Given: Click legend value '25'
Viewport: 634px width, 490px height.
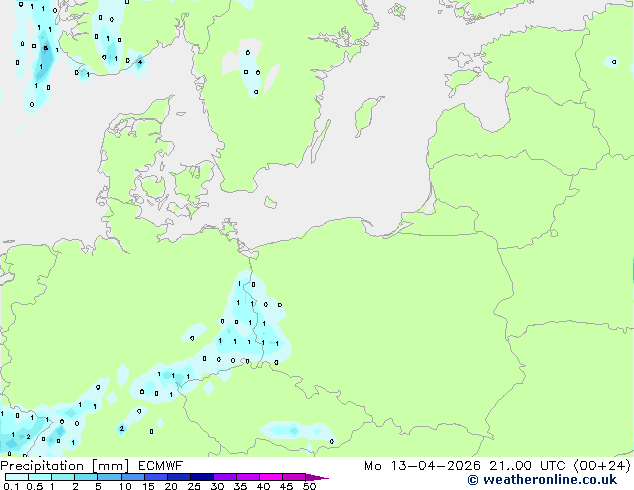Looking at the screenshot, I should click(x=194, y=486).
